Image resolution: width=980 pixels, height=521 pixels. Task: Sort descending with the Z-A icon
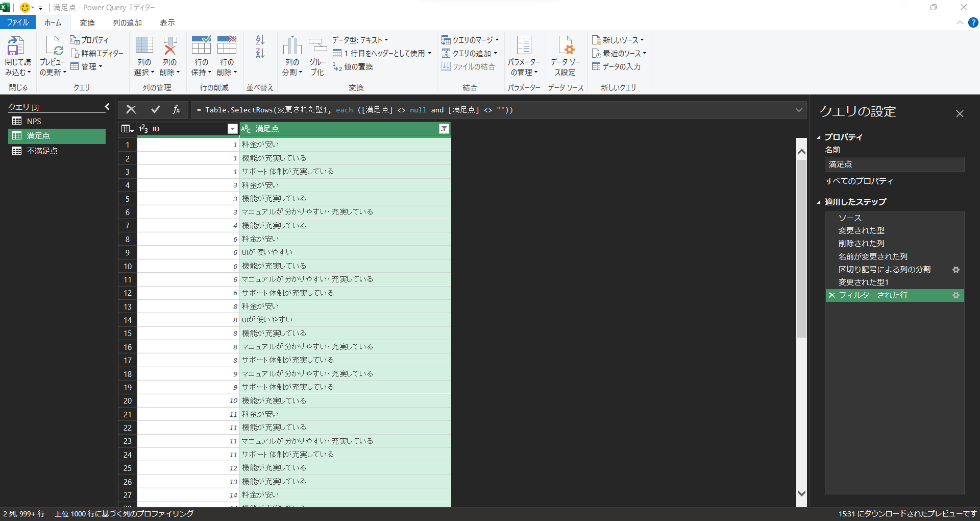coord(260,53)
